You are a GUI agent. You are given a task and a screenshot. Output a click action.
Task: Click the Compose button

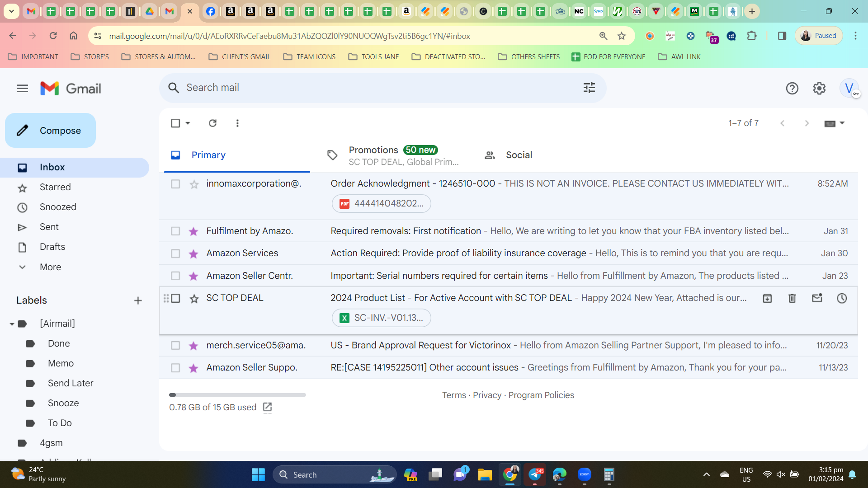pyautogui.click(x=50, y=131)
